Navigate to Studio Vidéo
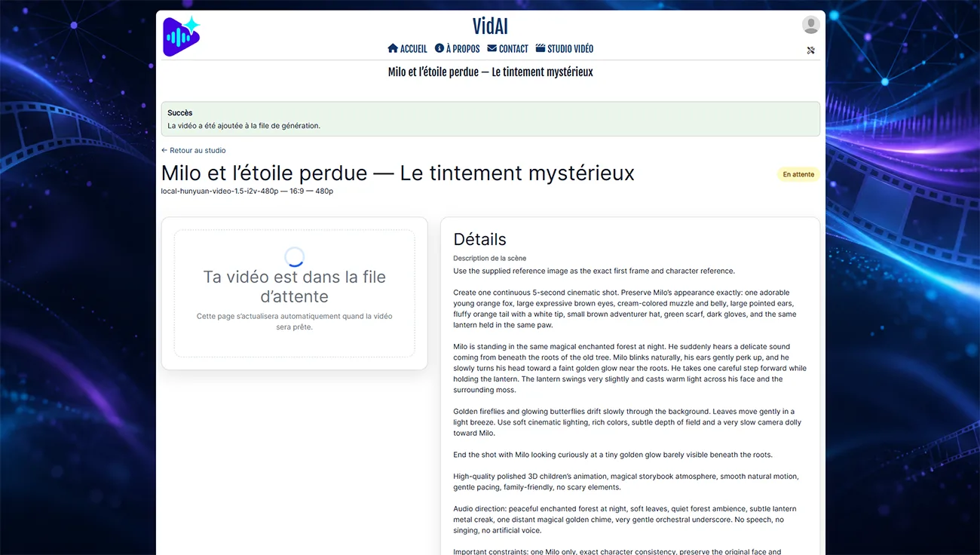980x555 pixels. coord(565,49)
